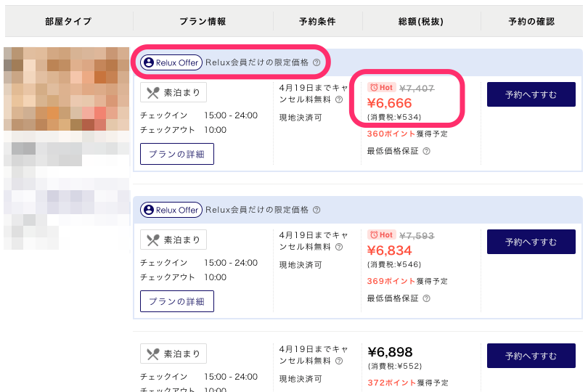Click 最低価格保証 help icon in ¥6,834 plan

tap(426, 298)
